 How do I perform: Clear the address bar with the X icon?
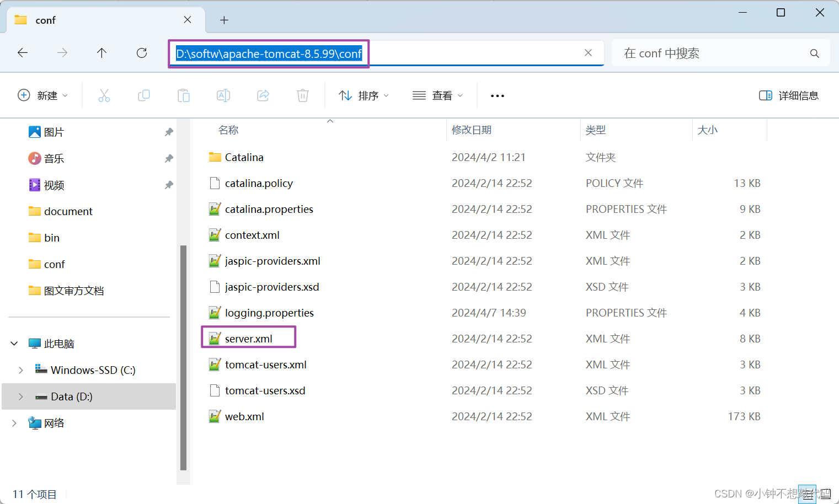[588, 53]
